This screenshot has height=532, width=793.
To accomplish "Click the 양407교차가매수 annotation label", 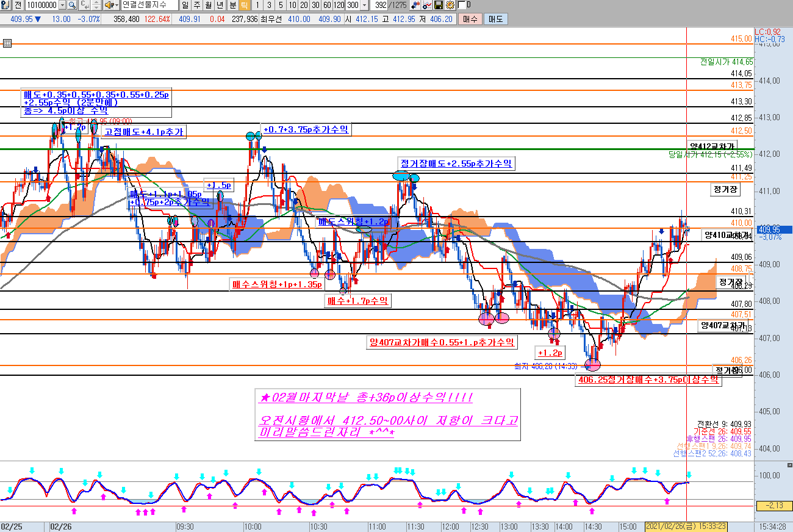I will click(x=442, y=342).
